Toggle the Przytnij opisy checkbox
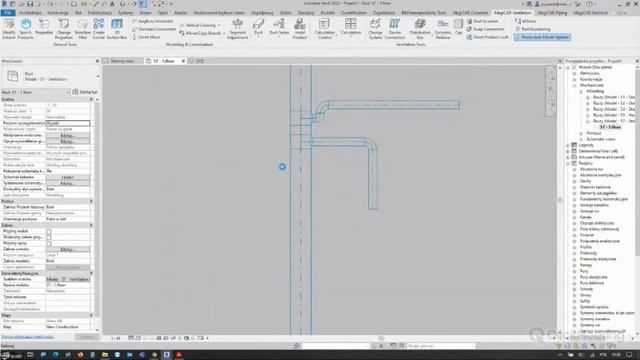Viewport: 640px width, 360px height. [49, 243]
